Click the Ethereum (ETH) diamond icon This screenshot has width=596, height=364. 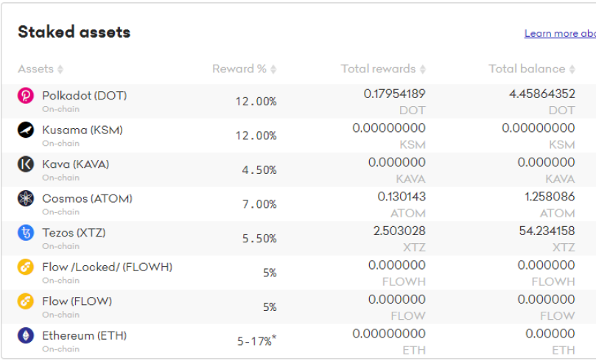click(x=26, y=335)
